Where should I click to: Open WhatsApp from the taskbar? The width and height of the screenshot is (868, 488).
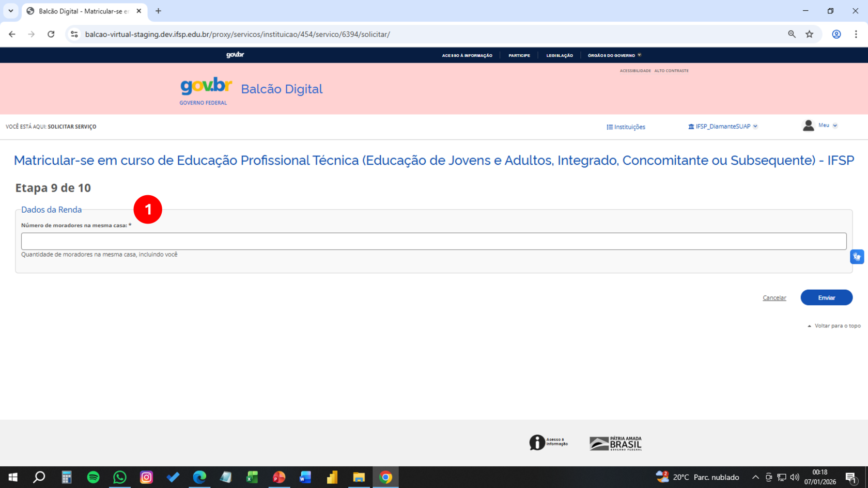(120, 477)
